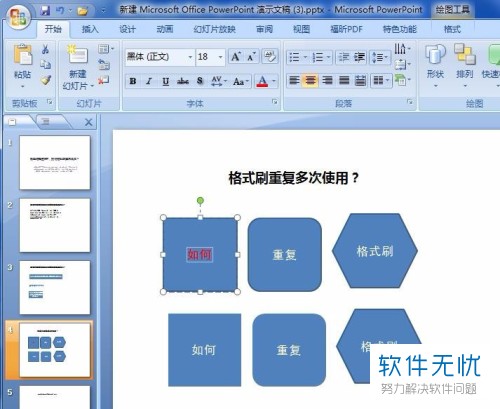Toggle bold formatting
Screen dimensions: 500x409
point(133,81)
